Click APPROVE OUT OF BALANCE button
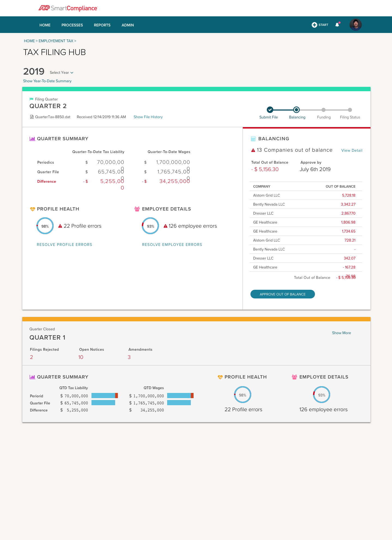 283,294
